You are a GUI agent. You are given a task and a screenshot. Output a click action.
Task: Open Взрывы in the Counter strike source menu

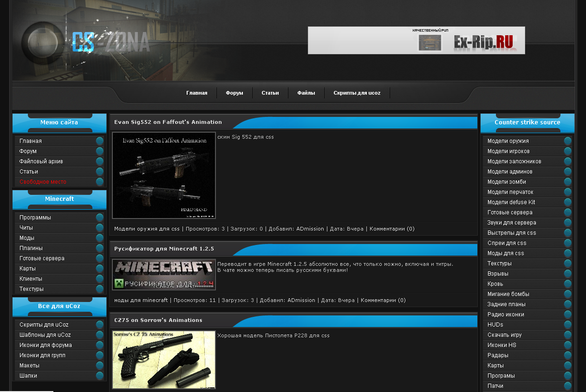(498, 274)
